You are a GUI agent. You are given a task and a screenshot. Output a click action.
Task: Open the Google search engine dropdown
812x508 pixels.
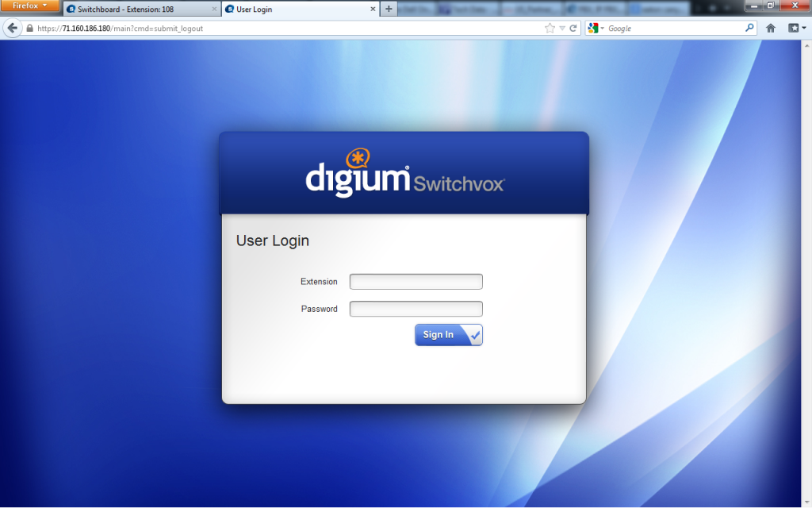click(596, 28)
